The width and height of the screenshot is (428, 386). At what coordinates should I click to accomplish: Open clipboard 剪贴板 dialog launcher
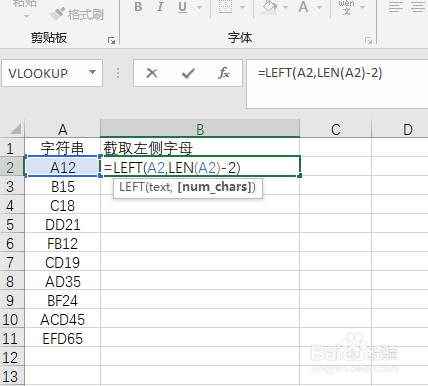(x=111, y=41)
